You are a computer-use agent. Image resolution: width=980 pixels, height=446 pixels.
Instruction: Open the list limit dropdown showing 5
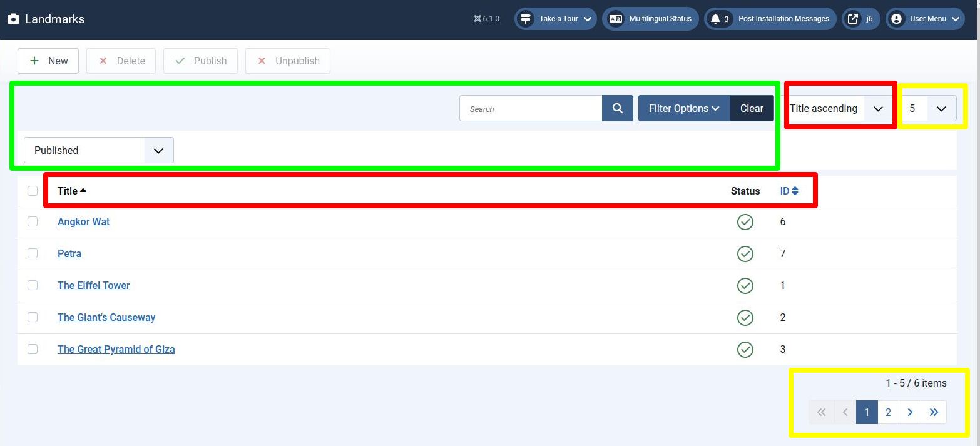929,108
